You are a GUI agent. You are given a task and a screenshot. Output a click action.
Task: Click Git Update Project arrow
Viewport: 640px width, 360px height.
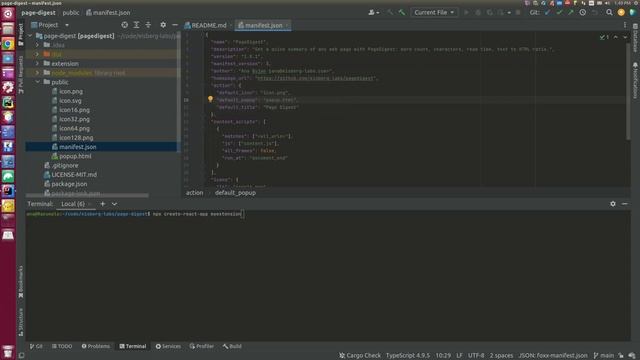(547, 13)
